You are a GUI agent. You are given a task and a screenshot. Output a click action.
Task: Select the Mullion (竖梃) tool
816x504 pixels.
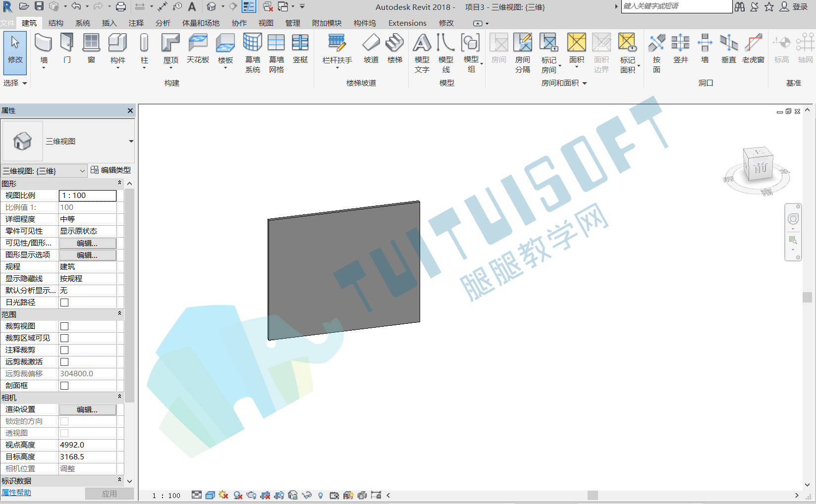point(300,49)
